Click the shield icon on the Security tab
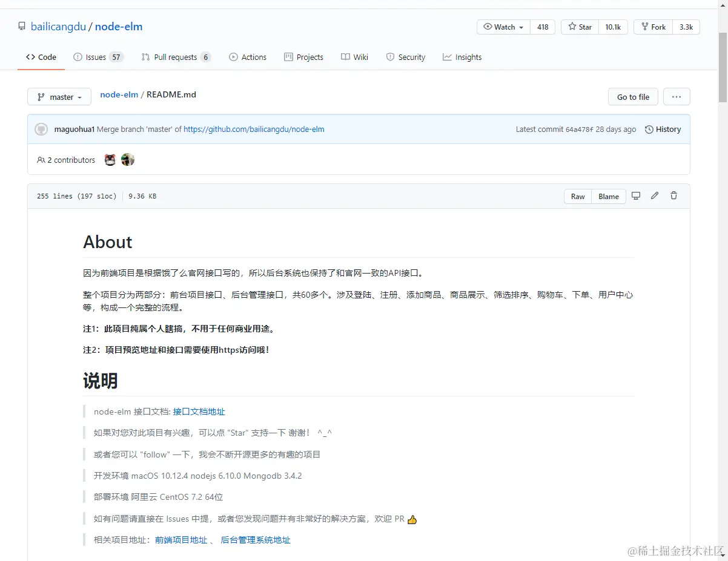This screenshot has width=728, height=561. tap(391, 57)
